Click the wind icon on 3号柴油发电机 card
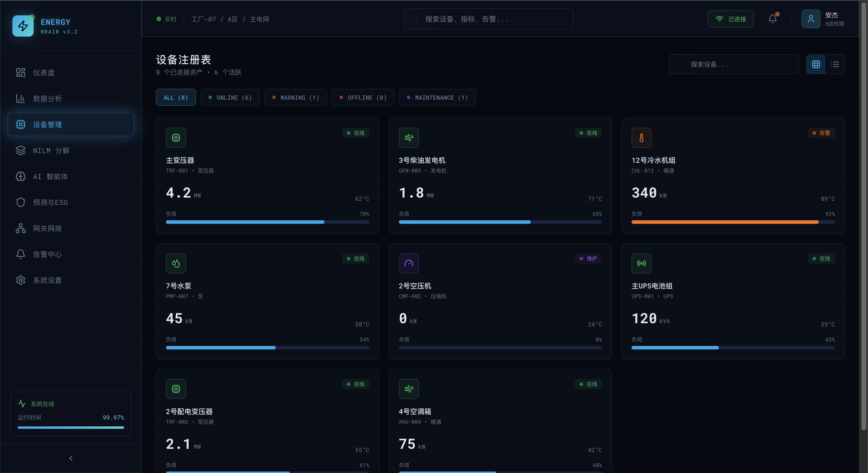The width and height of the screenshot is (868, 473). point(409,138)
